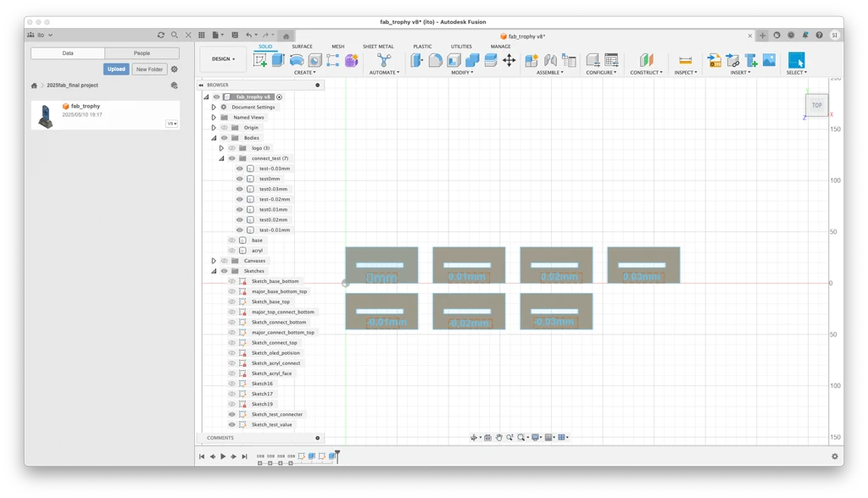Expand the Named Views node
The image size is (868, 498).
pos(214,118)
